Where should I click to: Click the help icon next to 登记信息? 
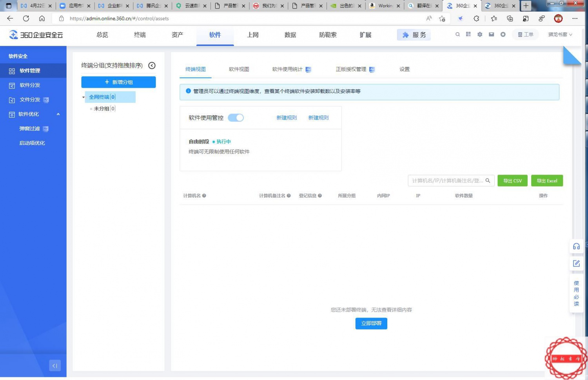[x=320, y=196]
